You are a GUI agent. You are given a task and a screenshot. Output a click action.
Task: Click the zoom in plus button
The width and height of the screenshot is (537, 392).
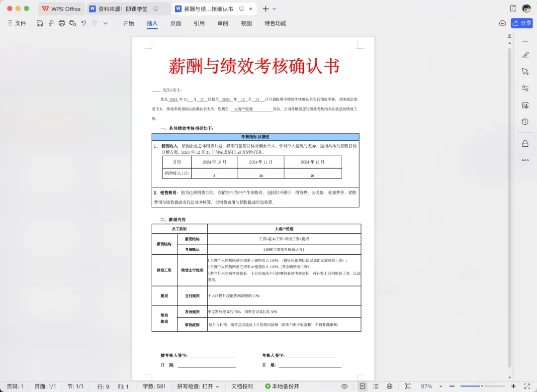(513, 386)
